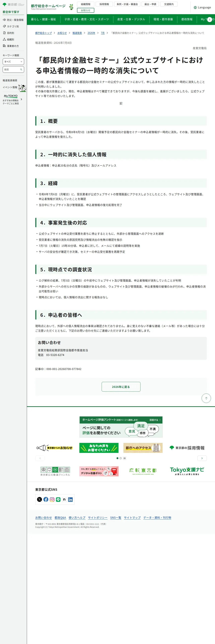
Task: Expand the My TOKYO sidebar chevron
Action: click(x=21, y=99)
